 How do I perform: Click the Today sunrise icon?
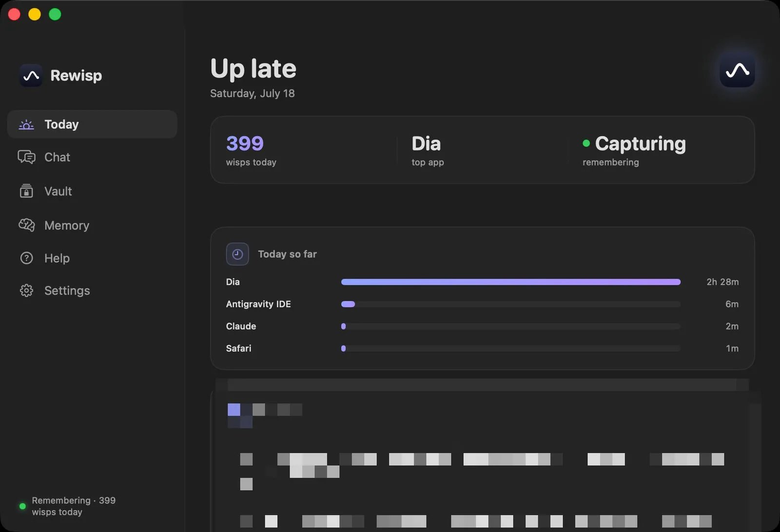click(x=26, y=124)
